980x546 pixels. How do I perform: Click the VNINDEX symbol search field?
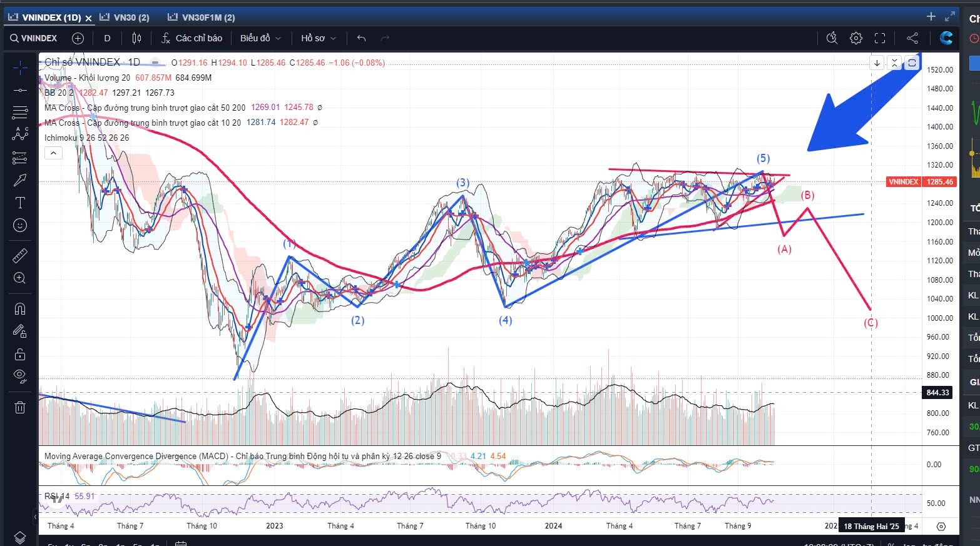34,38
